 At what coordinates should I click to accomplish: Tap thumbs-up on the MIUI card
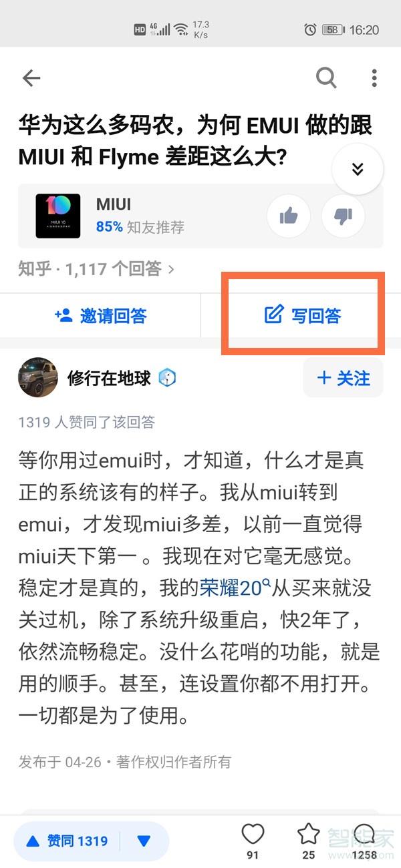288,216
